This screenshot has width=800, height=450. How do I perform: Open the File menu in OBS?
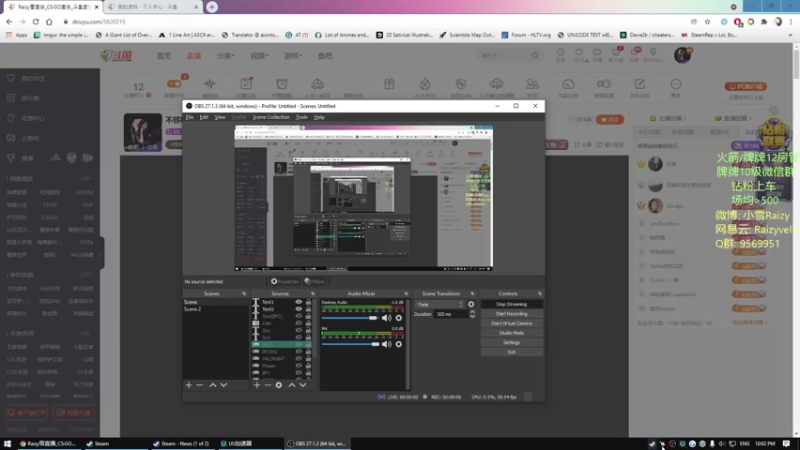coord(189,117)
